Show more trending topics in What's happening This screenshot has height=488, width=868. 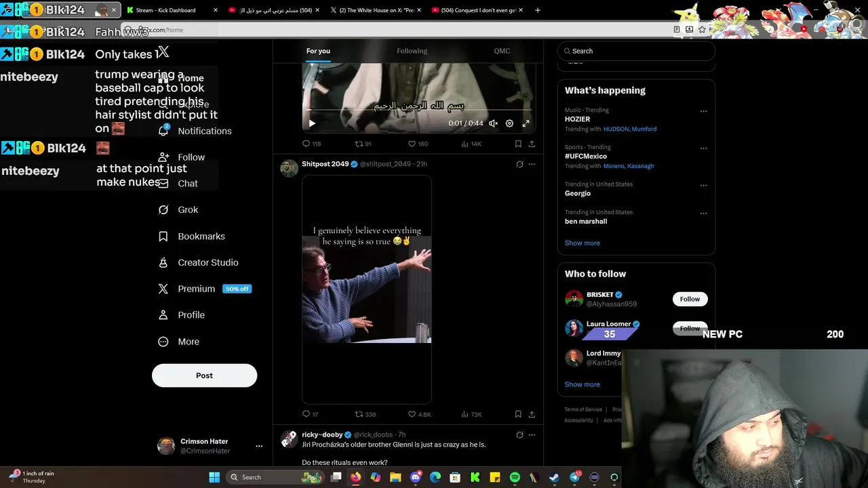tap(583, 243)
